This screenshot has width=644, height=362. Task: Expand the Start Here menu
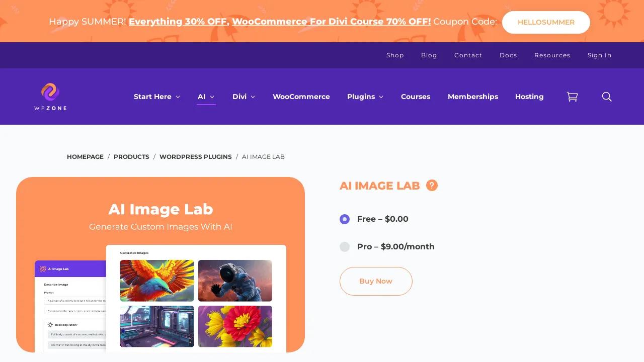coord(156,97)
